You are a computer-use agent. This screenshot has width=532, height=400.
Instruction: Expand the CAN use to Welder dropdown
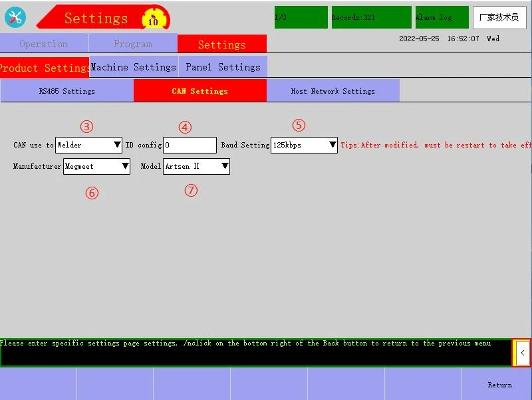[88, 145]
